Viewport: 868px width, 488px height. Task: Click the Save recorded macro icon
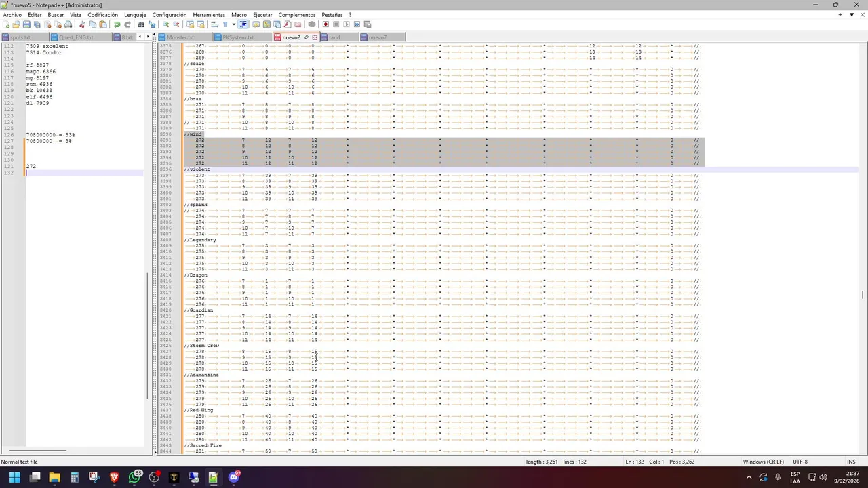point(367,24)
